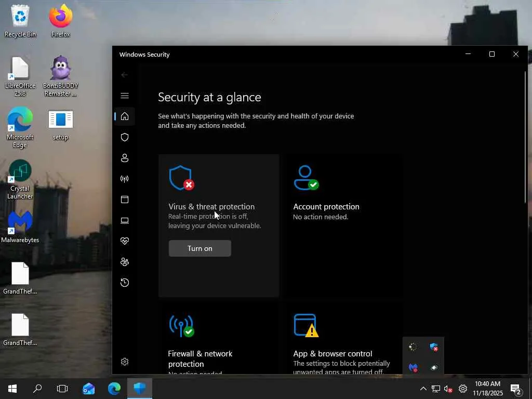Click the Account protection tile icon
The image size is (532, 399).
[306, 178]
